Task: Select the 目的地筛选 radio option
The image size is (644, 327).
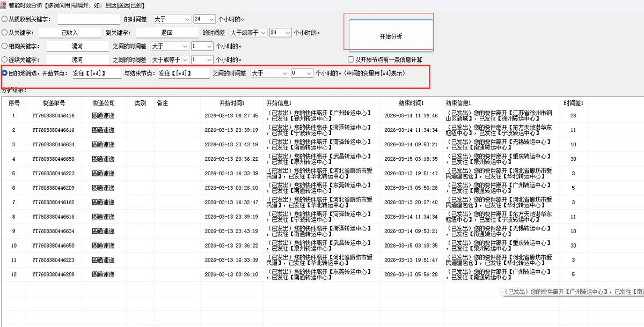Action: 5,73
